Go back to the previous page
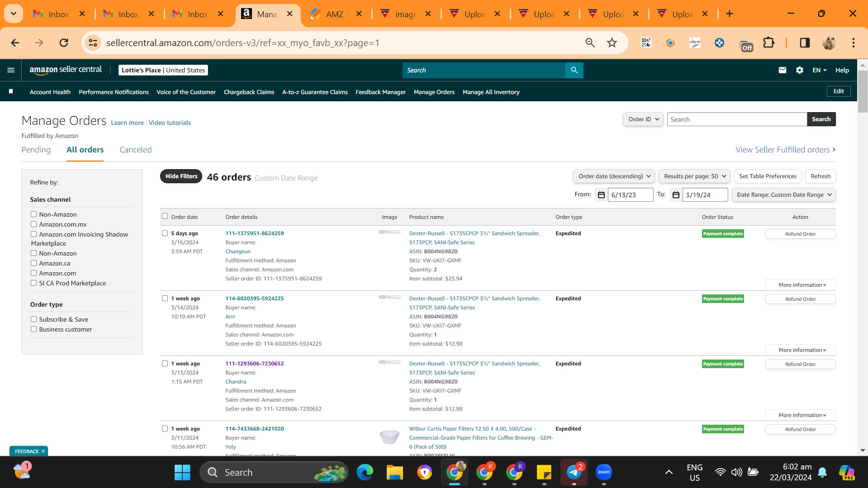This screenshot has height=488, width=868. 15,43
